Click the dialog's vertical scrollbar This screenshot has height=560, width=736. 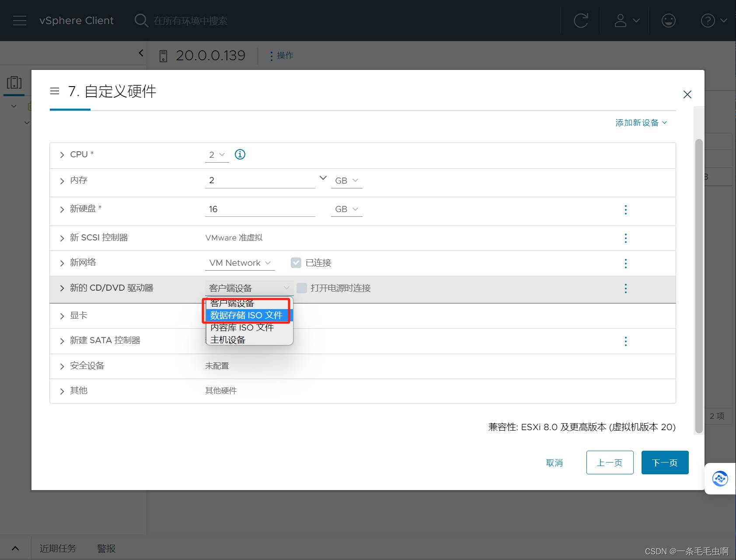[699, 284]
